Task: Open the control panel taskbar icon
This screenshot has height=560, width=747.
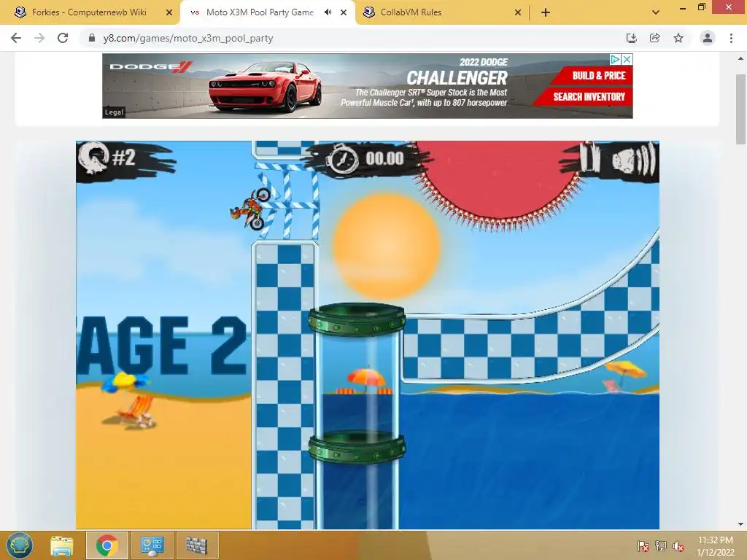Action: tap(152, 545)
